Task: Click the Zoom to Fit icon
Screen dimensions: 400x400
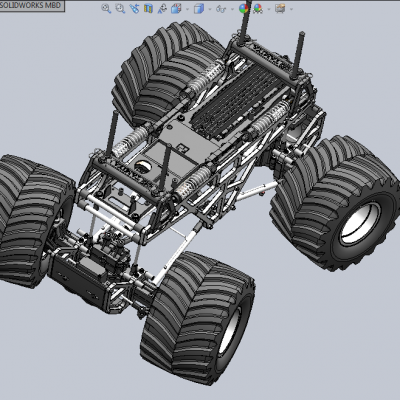Action: [x=106, y=9]
